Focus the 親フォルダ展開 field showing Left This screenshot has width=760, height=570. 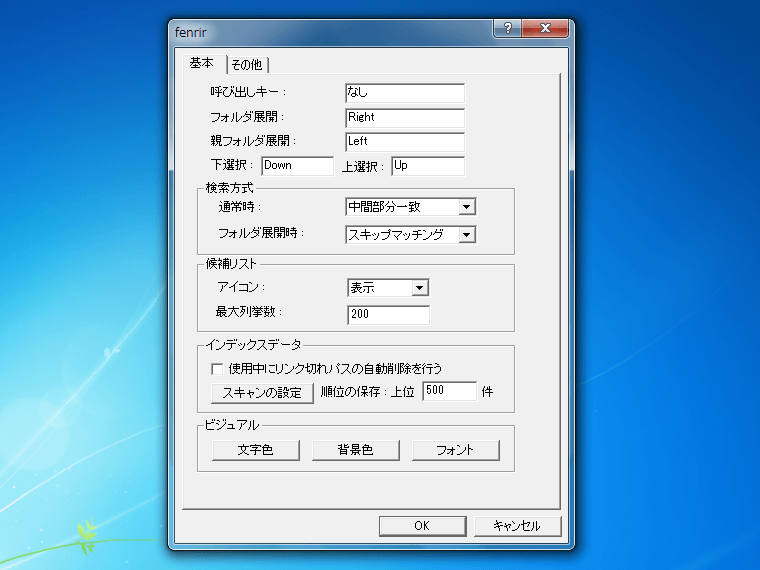(x=405, y=142)
